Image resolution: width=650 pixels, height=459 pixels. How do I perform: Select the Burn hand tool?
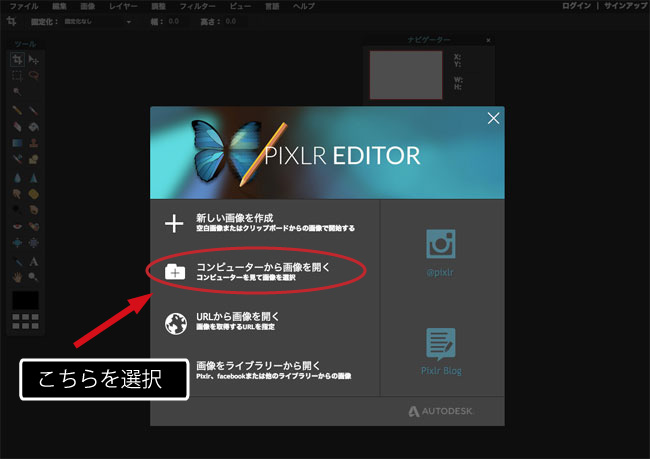click(34, 210)
